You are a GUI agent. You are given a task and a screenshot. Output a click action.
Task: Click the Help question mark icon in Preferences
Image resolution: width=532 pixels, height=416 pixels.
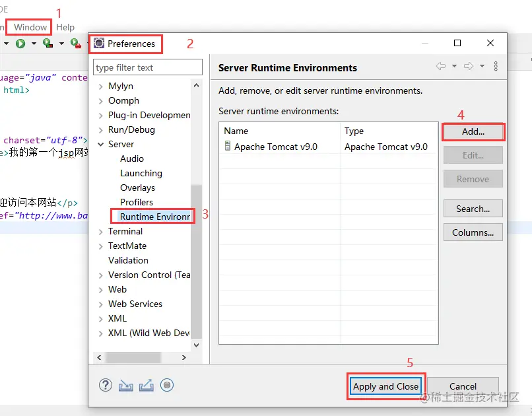click(x=106, y=385)
